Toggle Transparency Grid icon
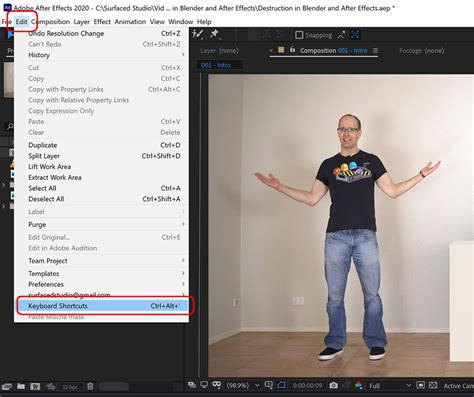 pyautogui.click(x=433, y=385)
